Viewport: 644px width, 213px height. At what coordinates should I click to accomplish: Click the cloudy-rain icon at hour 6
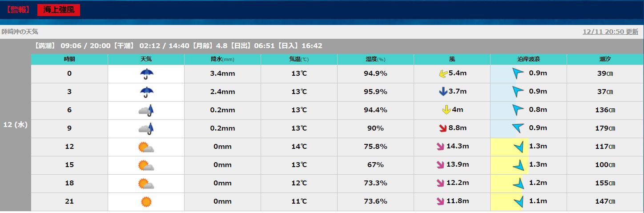click(146, 110)
